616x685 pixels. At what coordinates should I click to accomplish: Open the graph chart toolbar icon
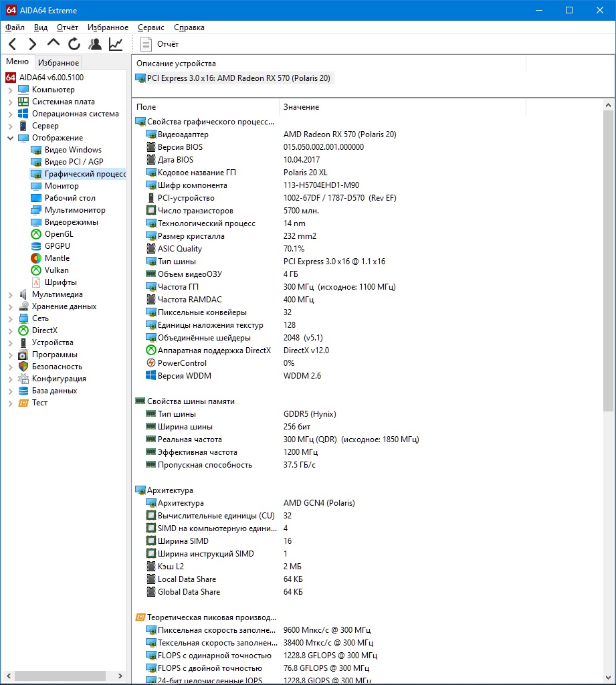116,44
